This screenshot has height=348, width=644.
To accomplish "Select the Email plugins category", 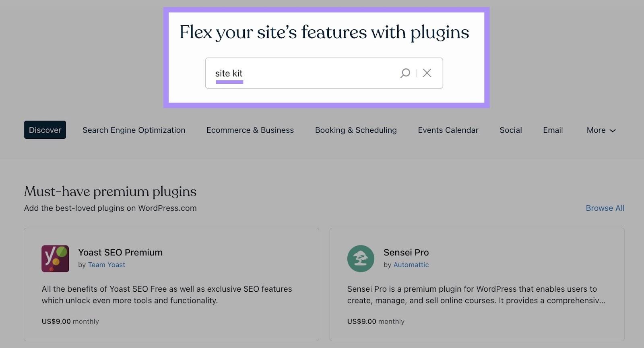I will [x=553, y=130].
